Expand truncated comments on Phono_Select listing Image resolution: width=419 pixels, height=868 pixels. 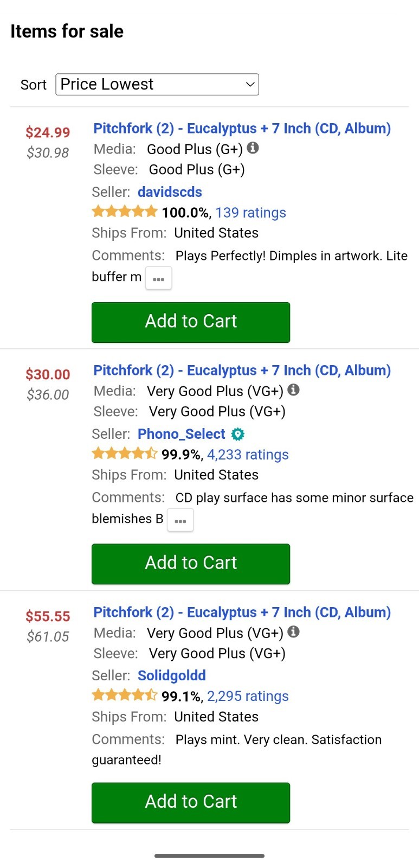(x=181, y=520)
